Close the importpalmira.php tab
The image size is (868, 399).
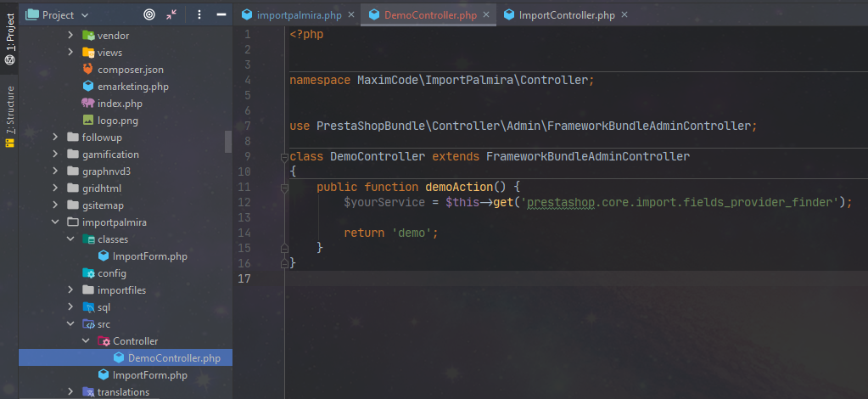point(351,15)
